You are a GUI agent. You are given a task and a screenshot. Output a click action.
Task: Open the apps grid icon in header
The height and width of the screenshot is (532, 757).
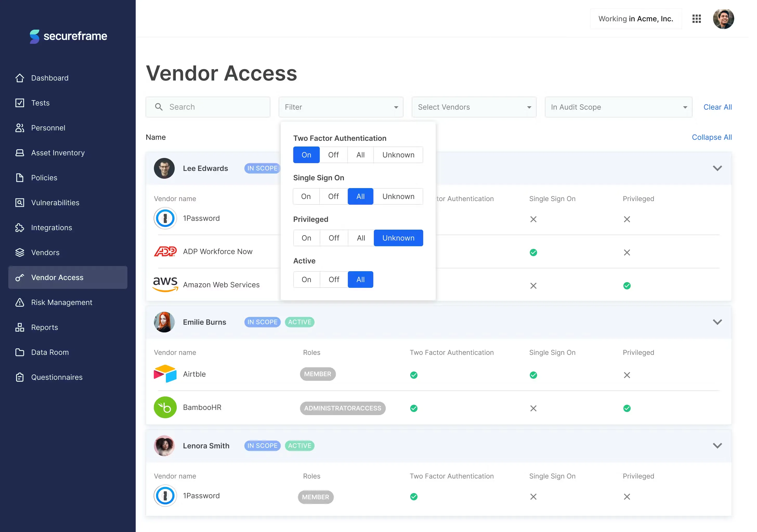click(x=696, y=19)
